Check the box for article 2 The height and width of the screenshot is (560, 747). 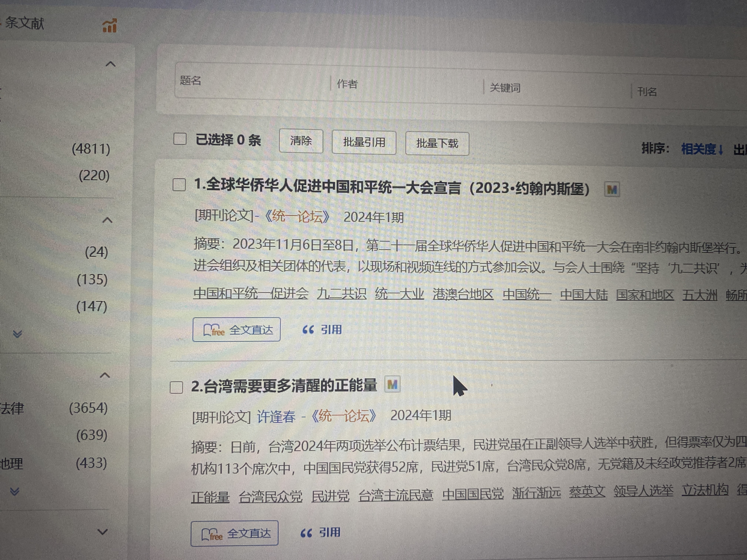176,388
